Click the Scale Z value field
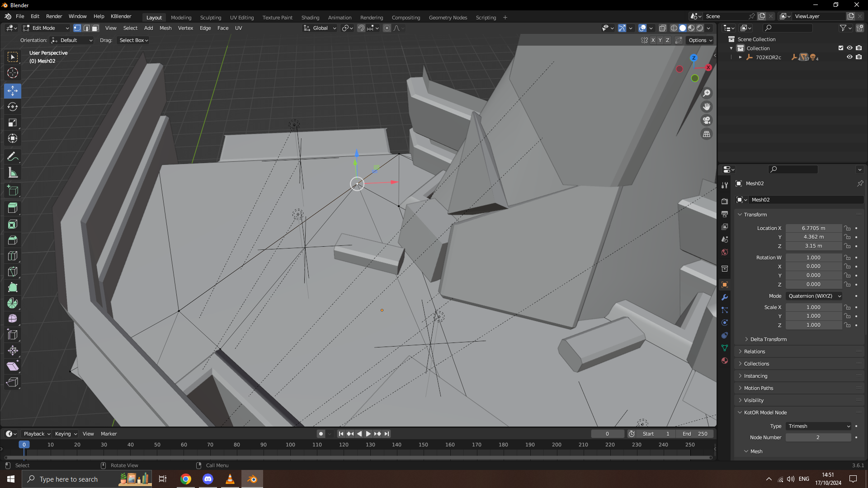This screenshot has height=488, width=868. (813, 325)
